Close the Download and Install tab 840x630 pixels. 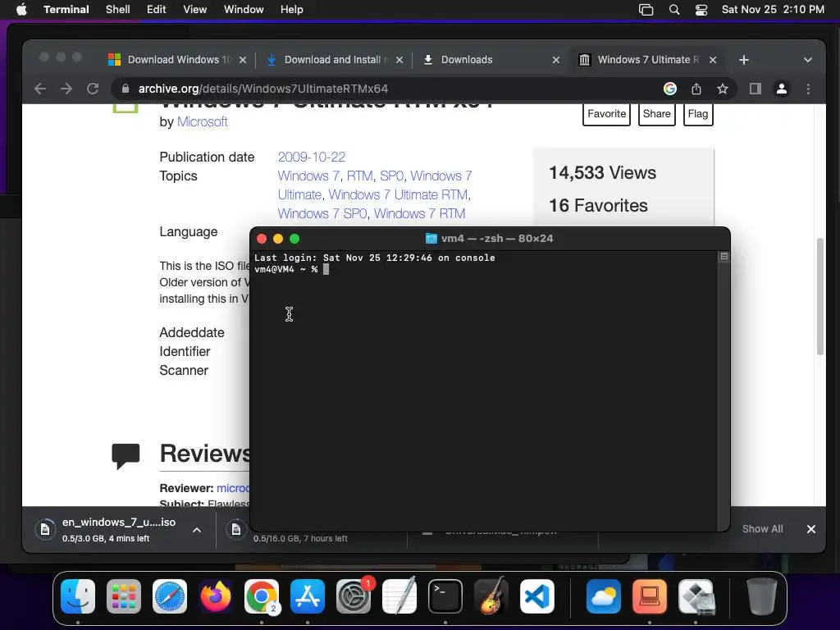click(x=399, y=60)
